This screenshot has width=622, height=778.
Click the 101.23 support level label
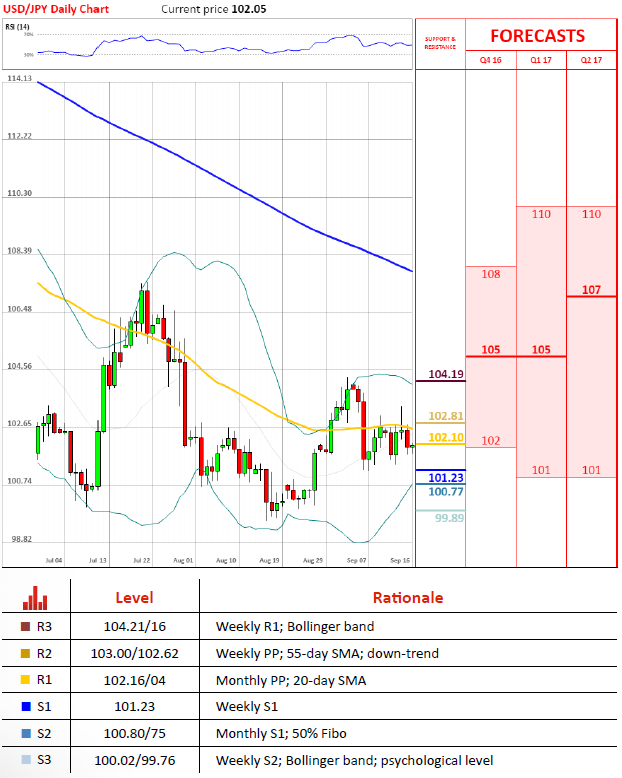(x=446, y=478)
